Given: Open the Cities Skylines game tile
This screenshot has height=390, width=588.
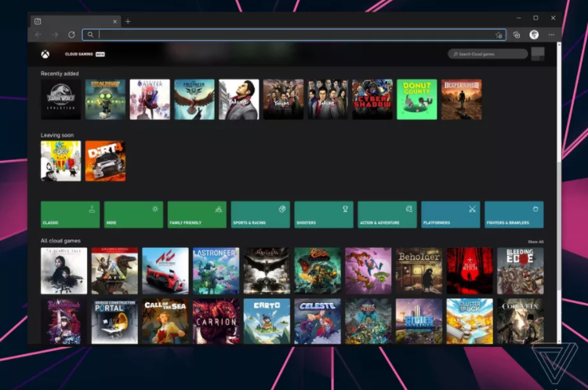Looking at the screenshot, I should pos(419,321).
